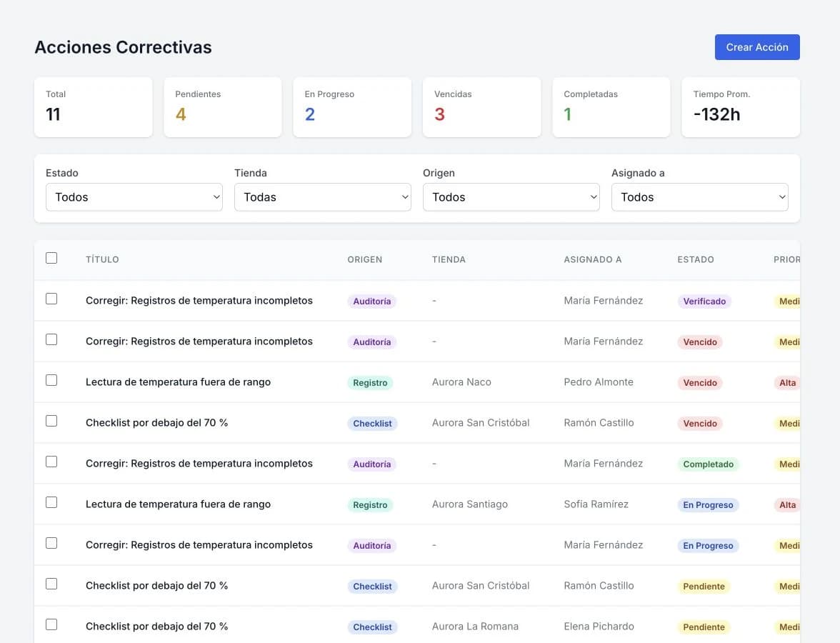Tick the checkbox for Pedro Almonte's row

pos(51,380)
